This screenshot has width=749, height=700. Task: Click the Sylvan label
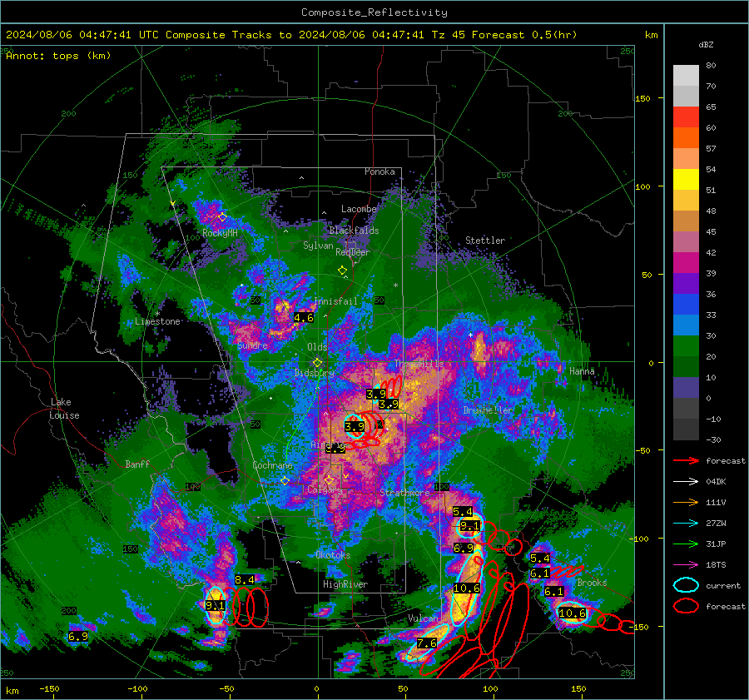(318, 246)
